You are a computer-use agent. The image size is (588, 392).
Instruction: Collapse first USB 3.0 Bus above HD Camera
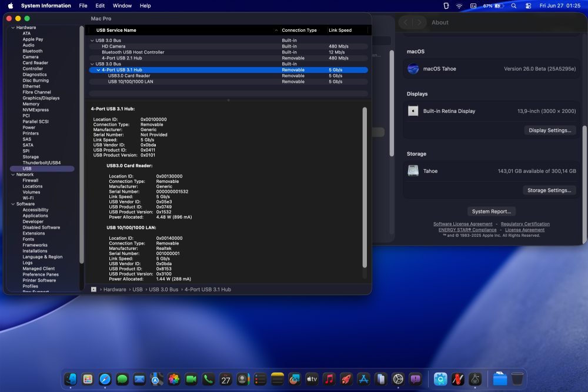(92, 41)
